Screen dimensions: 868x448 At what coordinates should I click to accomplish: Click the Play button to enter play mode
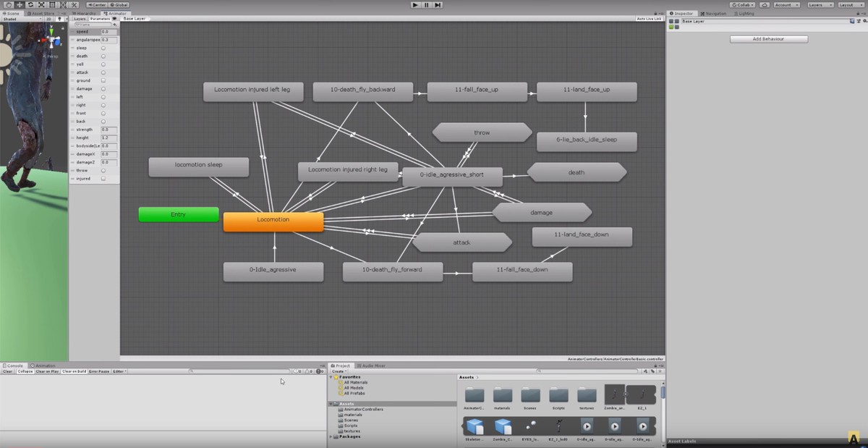click(414, 4)
